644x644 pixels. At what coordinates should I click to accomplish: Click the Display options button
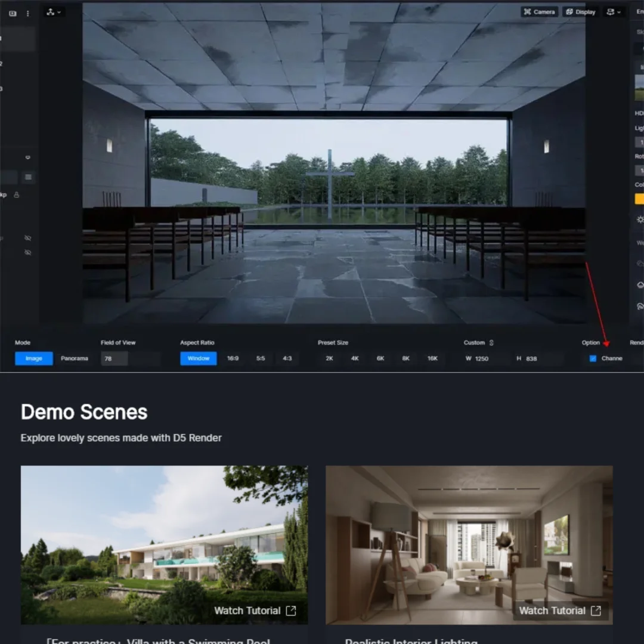point(581,12)
